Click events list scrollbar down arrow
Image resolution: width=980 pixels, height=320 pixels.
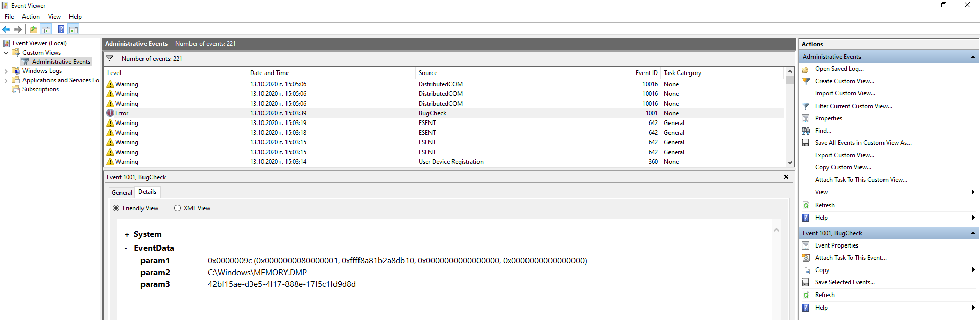[x=790, y=162]
